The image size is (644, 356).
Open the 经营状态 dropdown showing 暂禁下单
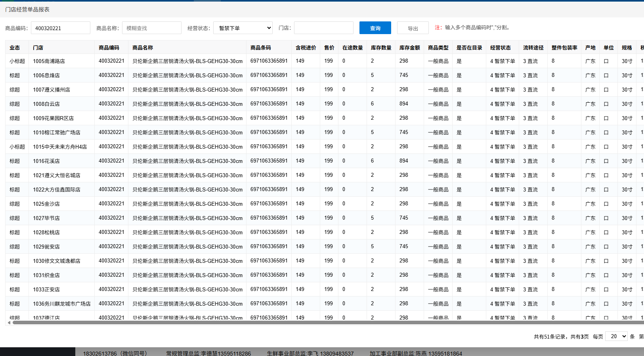click(x=243, y=28)
